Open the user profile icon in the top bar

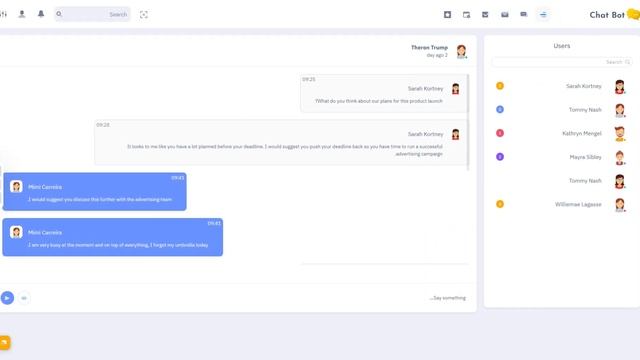coord(22,14)
